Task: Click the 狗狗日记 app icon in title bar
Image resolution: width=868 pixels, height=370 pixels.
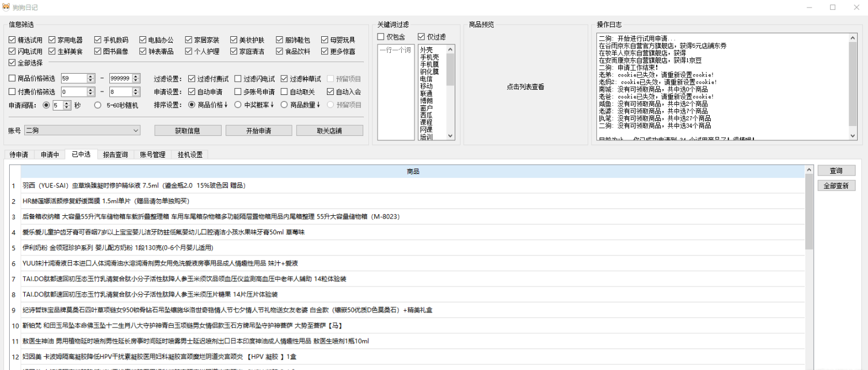Action: tap(7, 7)
